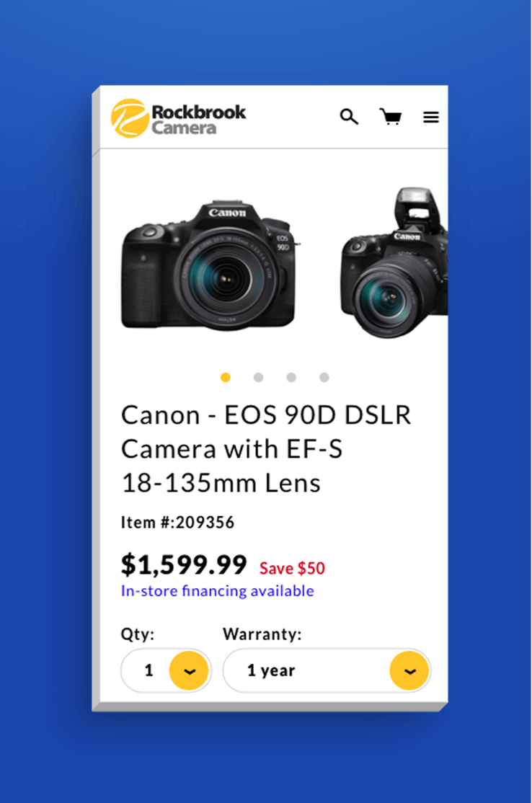This screenshot has height=803, width=532.
Task: View cart contents via cart icon
Action: pos(390,116)
